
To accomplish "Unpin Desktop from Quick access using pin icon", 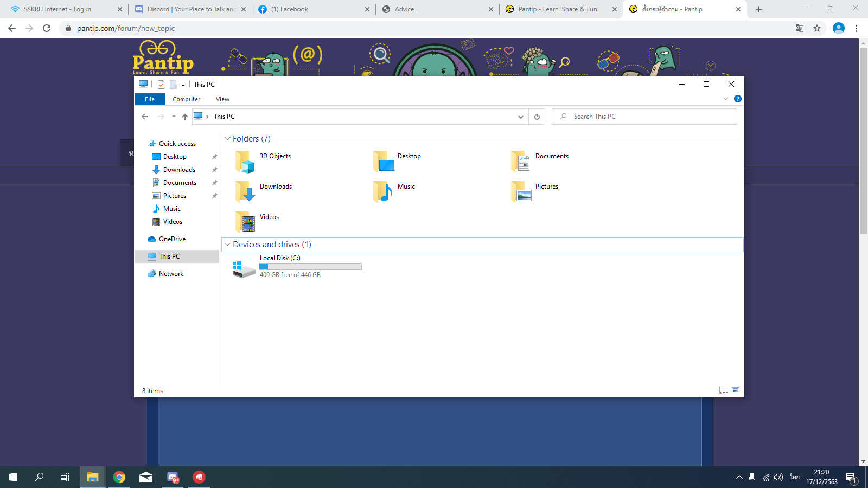I will [214, 157].
